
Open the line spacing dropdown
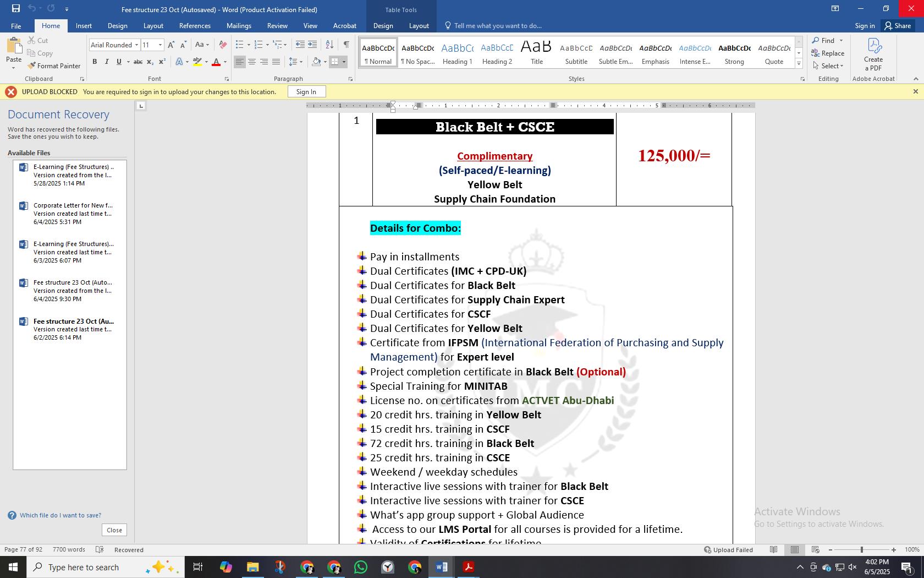point(295,62)
